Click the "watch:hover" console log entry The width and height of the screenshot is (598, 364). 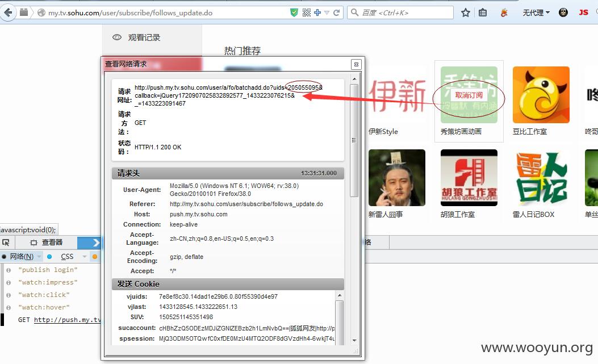44,308
